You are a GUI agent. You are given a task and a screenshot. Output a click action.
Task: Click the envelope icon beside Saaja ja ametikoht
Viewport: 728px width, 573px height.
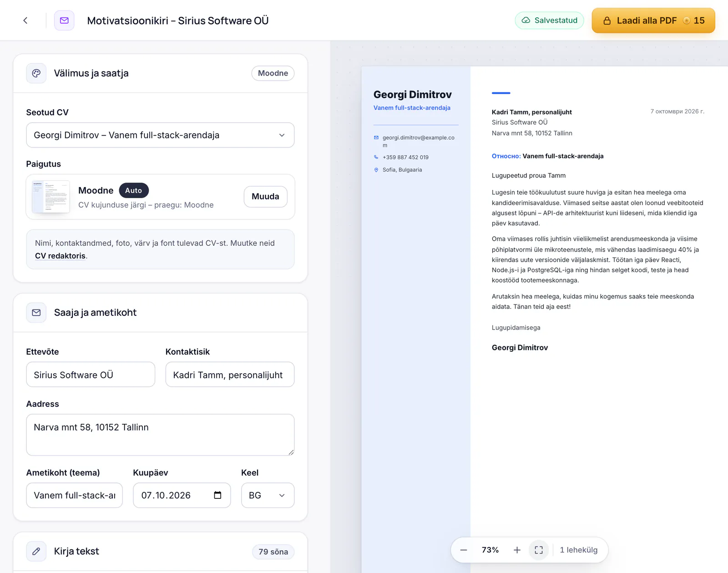(36, 313)
